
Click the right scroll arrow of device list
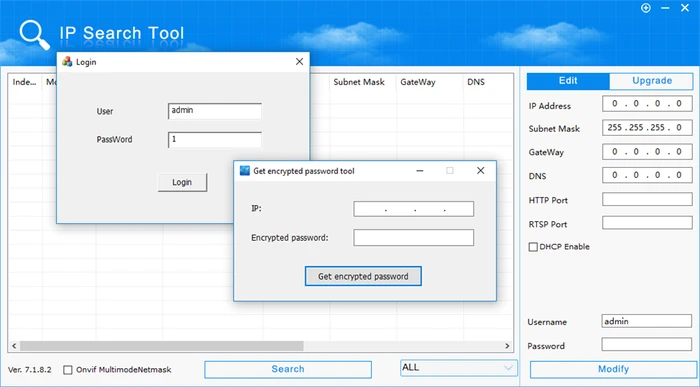tap(507, 346)
